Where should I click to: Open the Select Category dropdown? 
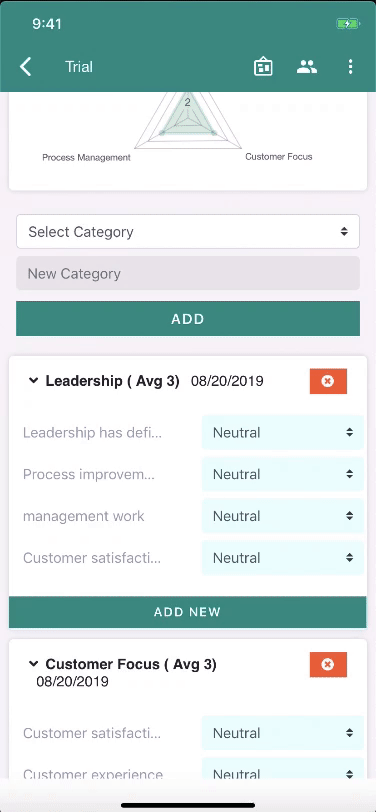point(187,231)
